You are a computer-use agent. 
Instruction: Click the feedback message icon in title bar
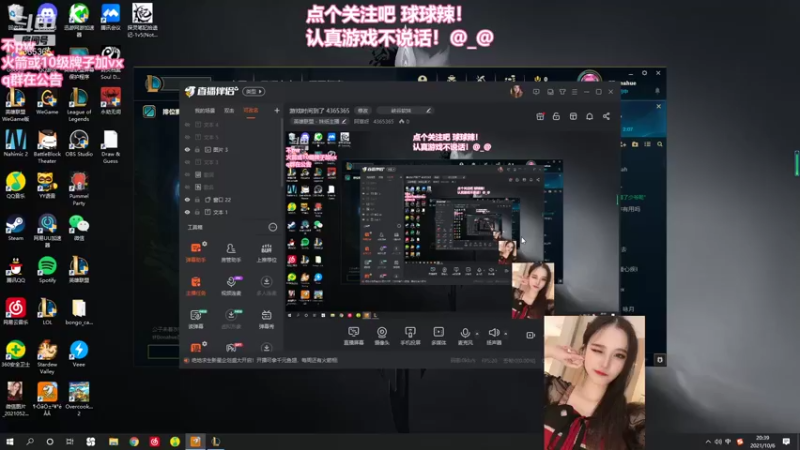click(x=536, y=92)
